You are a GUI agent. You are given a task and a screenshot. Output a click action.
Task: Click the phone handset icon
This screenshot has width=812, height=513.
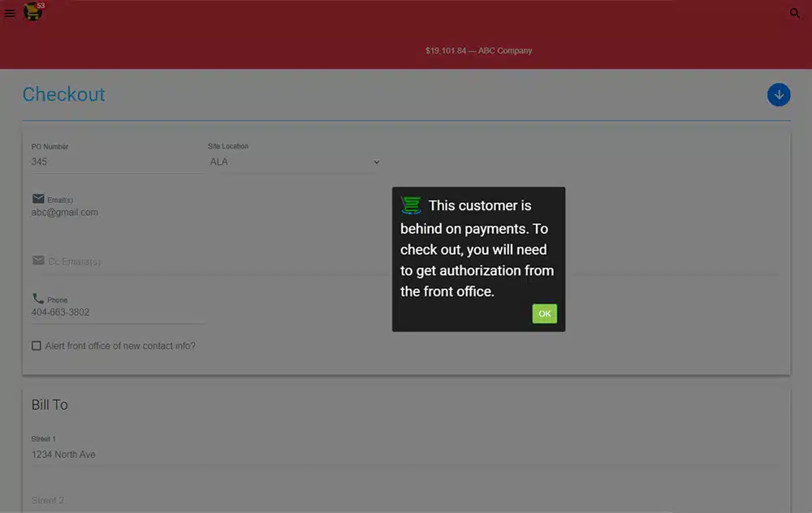(x=38, y=299)
